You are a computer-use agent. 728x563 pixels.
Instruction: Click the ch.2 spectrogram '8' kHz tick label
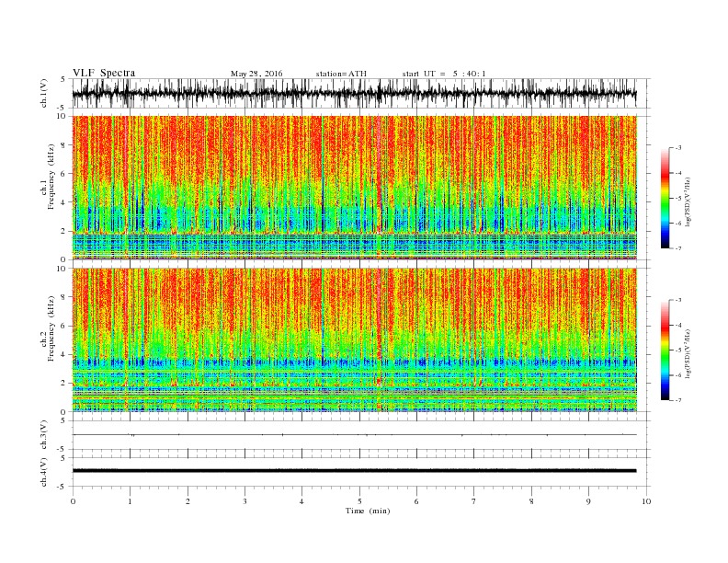click(64, 297)
